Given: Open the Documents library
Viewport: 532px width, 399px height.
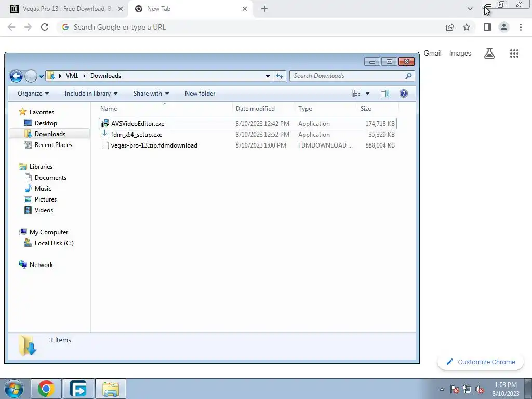Looking at the screenshot, I should [50, 178].
